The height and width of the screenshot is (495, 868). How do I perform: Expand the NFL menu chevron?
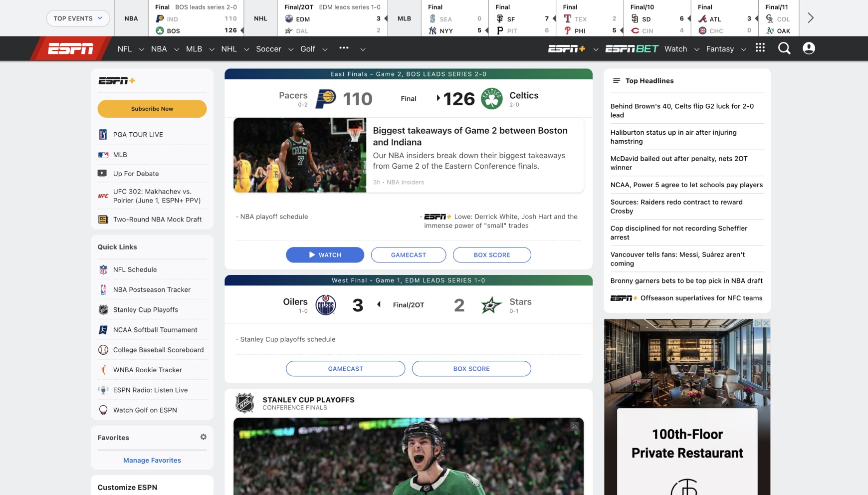tap(141, 49)
